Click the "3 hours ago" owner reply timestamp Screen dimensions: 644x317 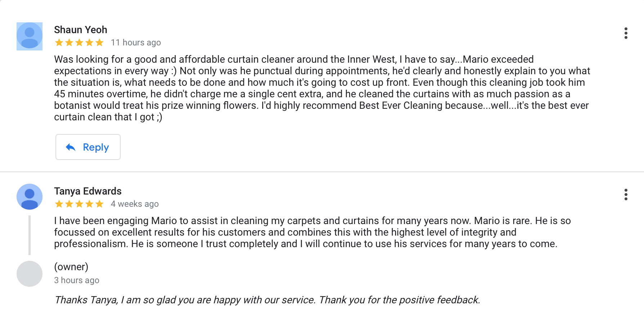pos(77,280)
